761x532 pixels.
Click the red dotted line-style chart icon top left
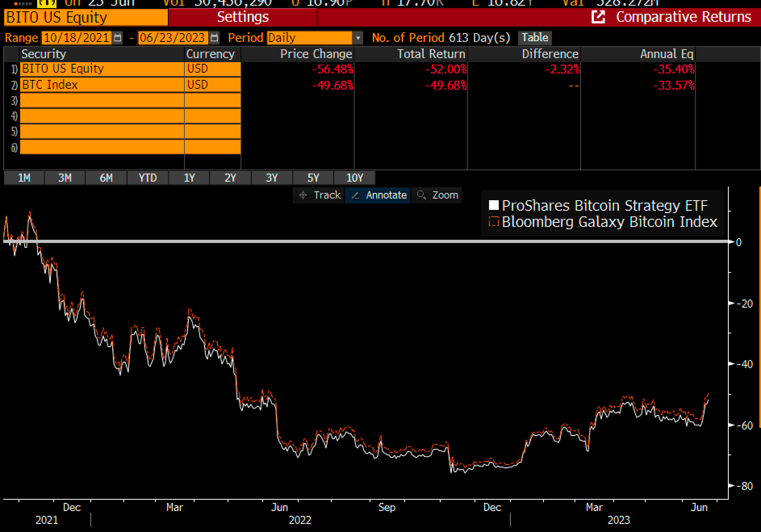[22, 4]
